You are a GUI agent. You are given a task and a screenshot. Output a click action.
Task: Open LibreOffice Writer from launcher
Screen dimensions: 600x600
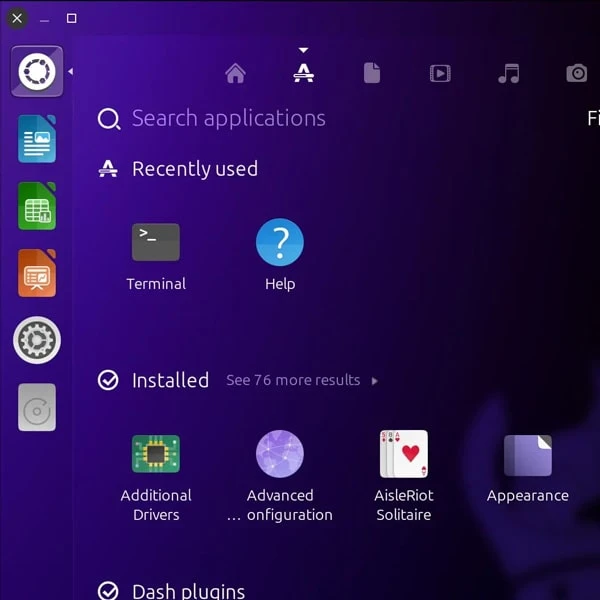pyautogui.click(x=37, y=139)
